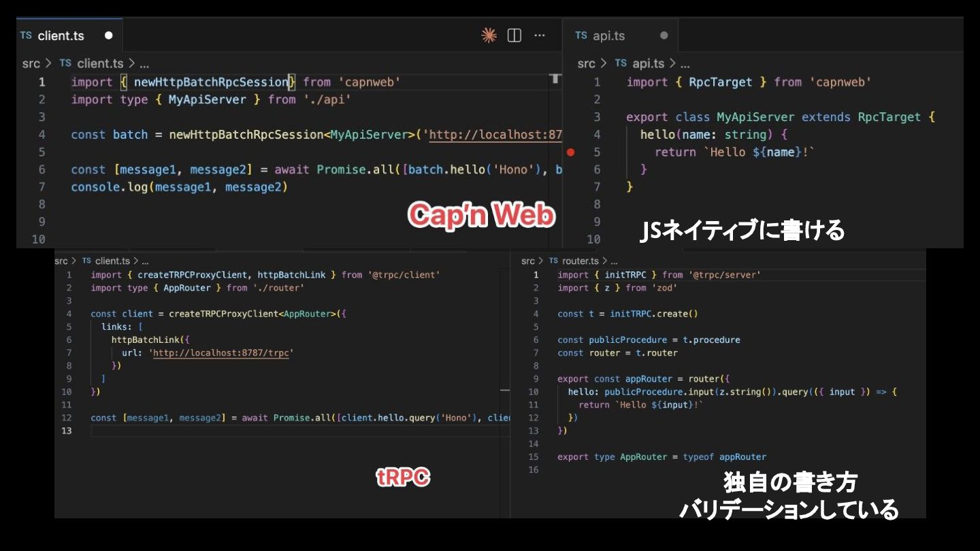Click "const client = createTRPCProxyClient" line
The height and width of the screenshot is (551, 980).
(x=218, y=314)
